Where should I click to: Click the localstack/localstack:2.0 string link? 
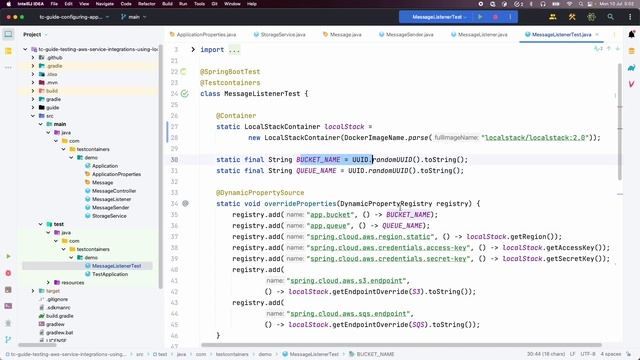click(x=535, y=138)
